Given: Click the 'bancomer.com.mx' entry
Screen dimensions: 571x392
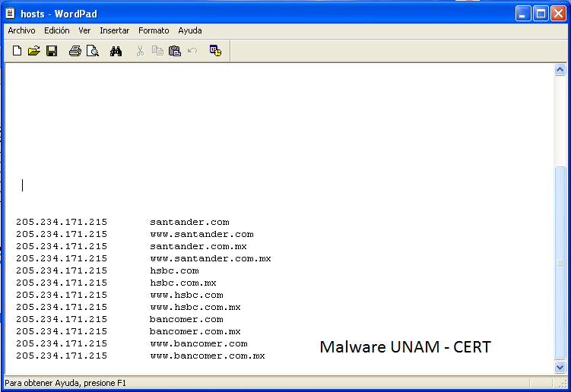Looking at the screenshot, I should [x=195, y=331].
